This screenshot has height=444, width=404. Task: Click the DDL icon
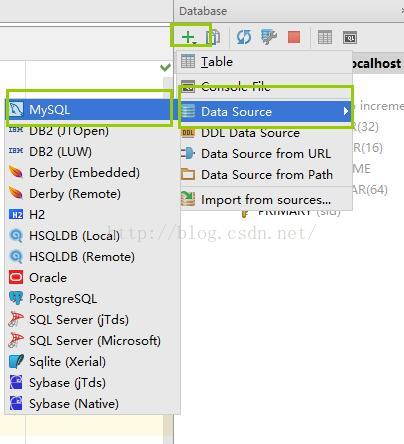(x=188, y=133)
